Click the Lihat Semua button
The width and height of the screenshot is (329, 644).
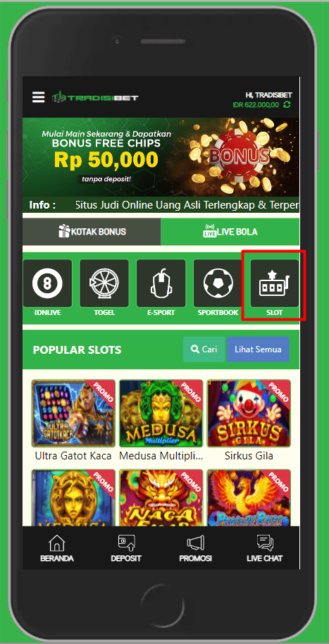[x=258, y=349]
